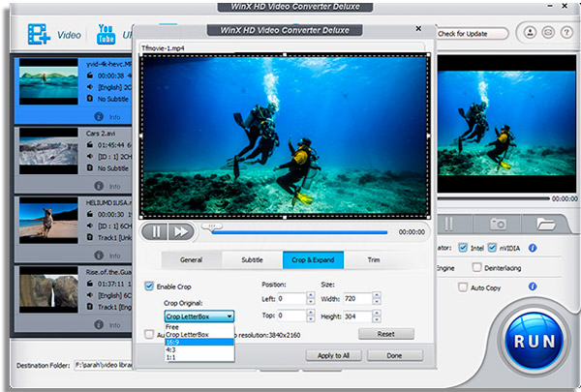The width and height of the screenshot is (581, 392).
Task: Click the Destination Folder path field
Action: [104, 365]
